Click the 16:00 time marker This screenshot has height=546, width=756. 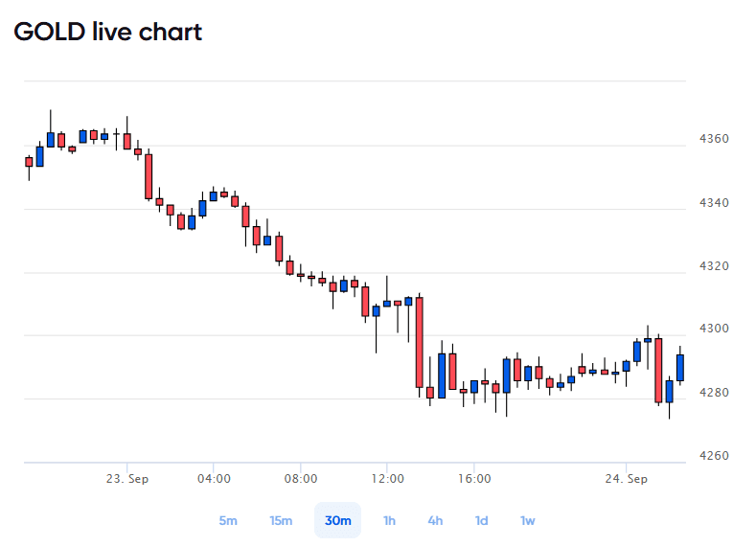(474, 479)
